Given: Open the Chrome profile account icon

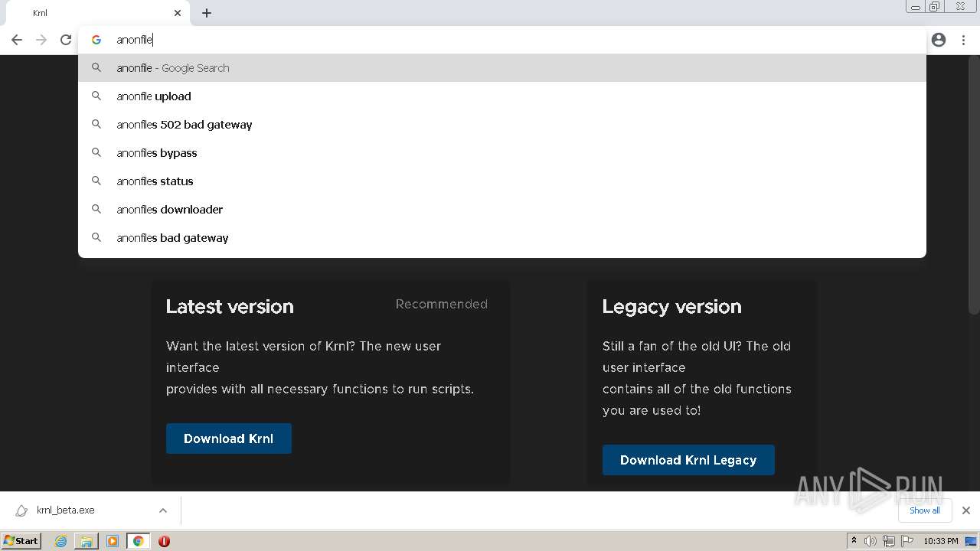Looking at the screenshot, I should pos(939,40).
